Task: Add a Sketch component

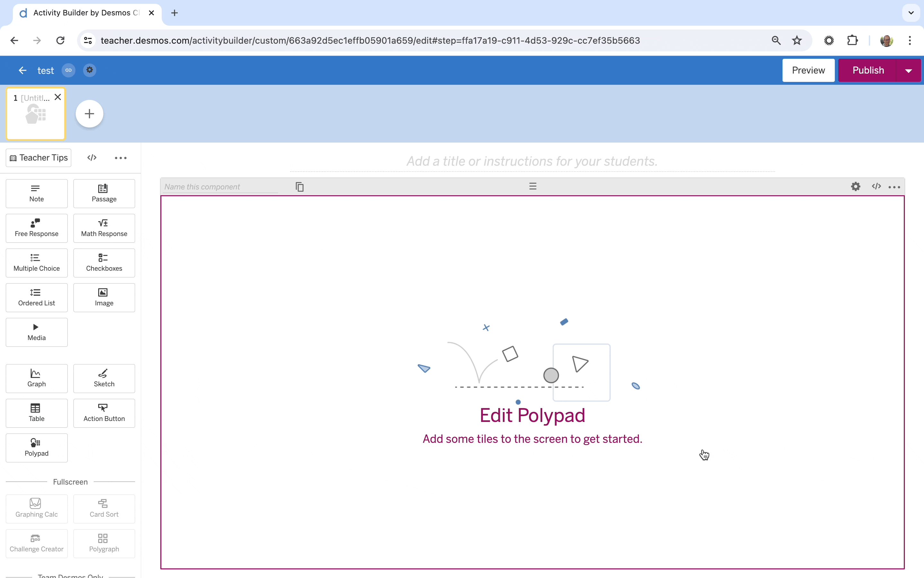Action: 104,379
